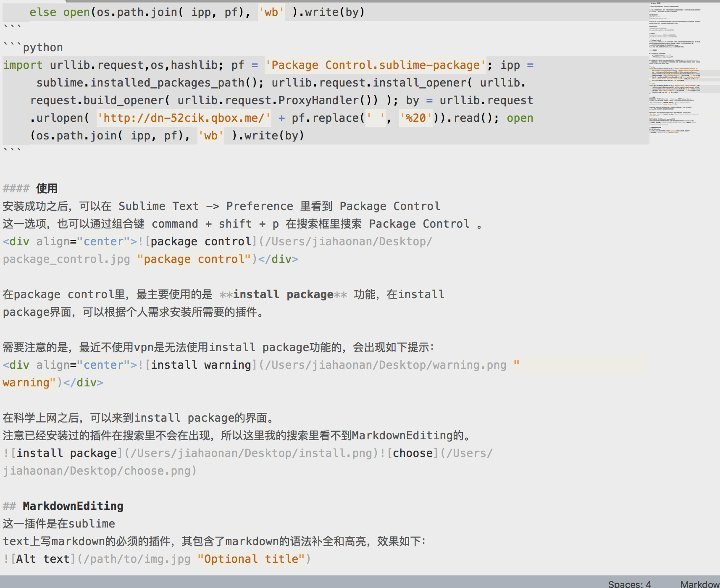
Task: Click 'package_control.jpg' file path text
Action: click(x=66, y=259)
